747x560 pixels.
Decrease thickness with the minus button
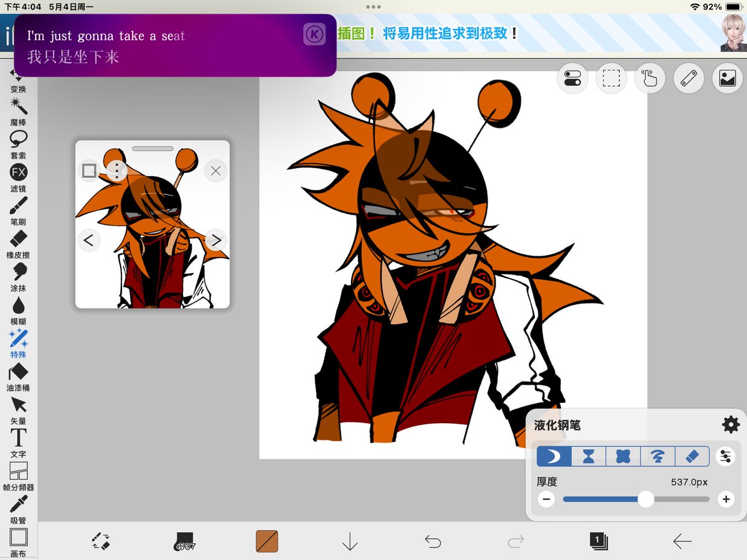click(x=547, y=499)
